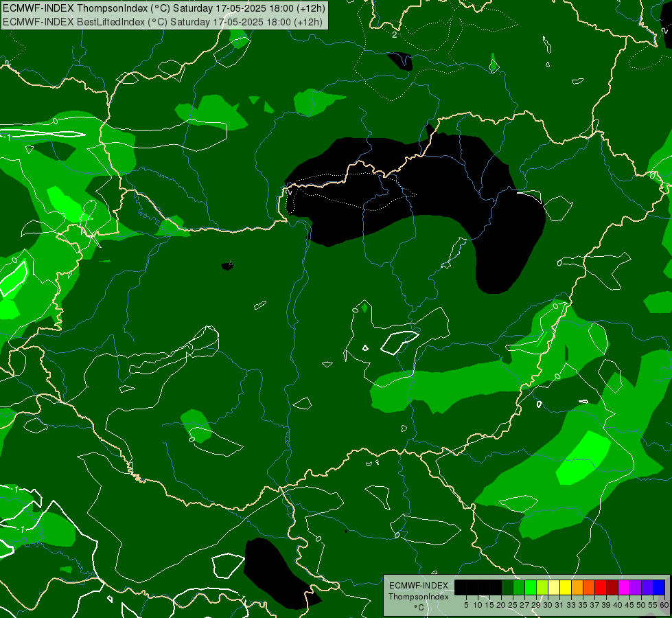Click the bright green 27–29 legend swatch
The image size is (672, 618).
531,587
